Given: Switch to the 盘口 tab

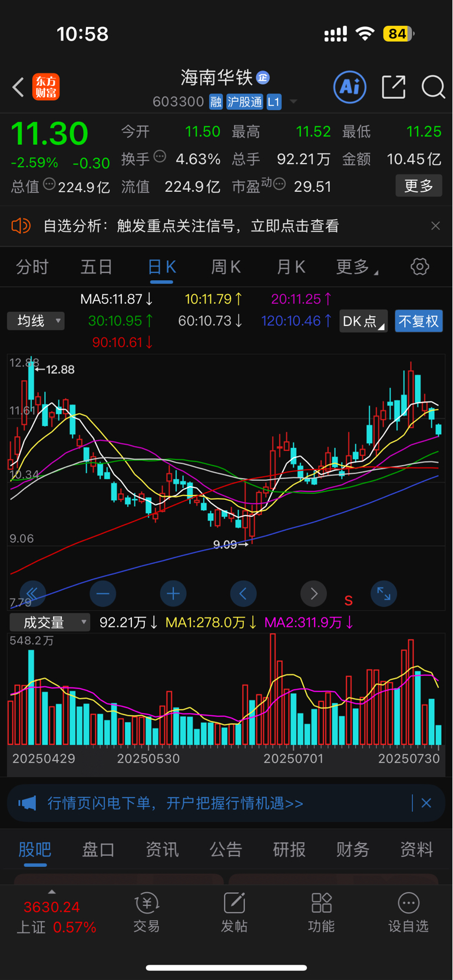Looking at the screenshot, I should (98, 849).
